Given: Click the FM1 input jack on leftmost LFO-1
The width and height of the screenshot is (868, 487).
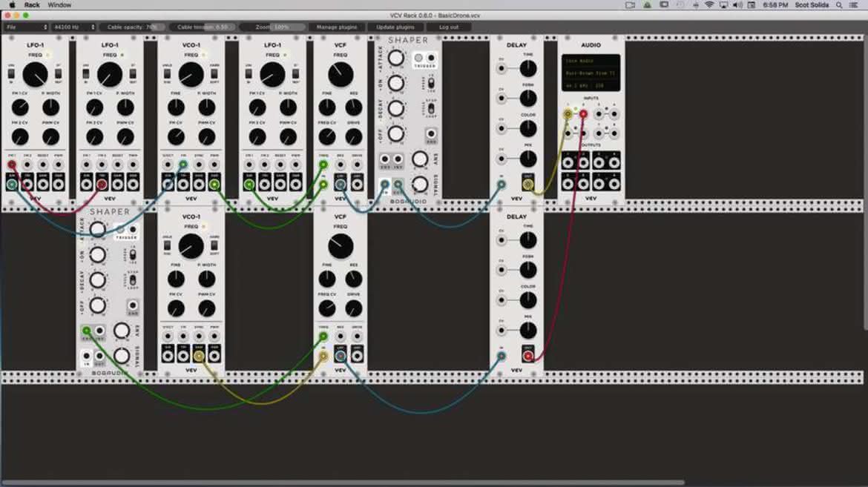Looking at the screenshot, I should (x=12, y=165).
